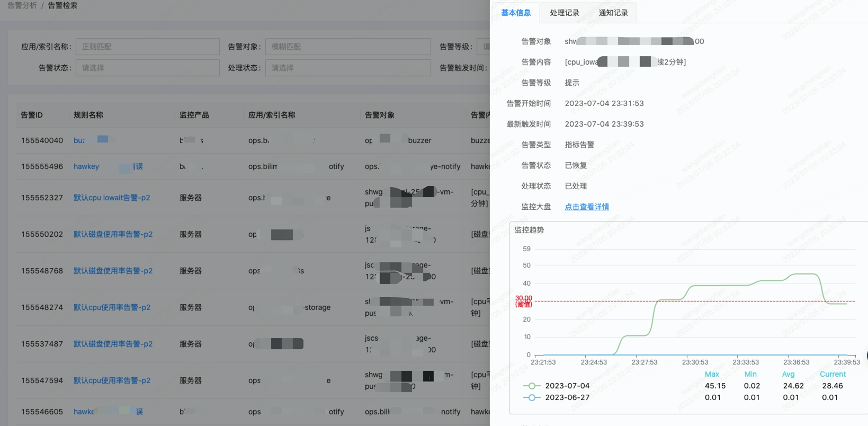
Task: Click alert ID 155546605
Action: [42, 412]
